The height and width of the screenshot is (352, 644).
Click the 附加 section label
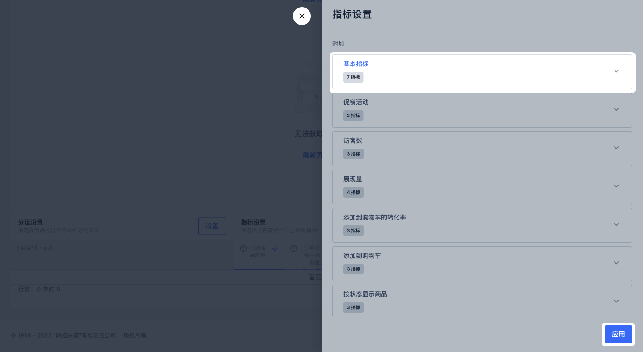coord(338,44)
